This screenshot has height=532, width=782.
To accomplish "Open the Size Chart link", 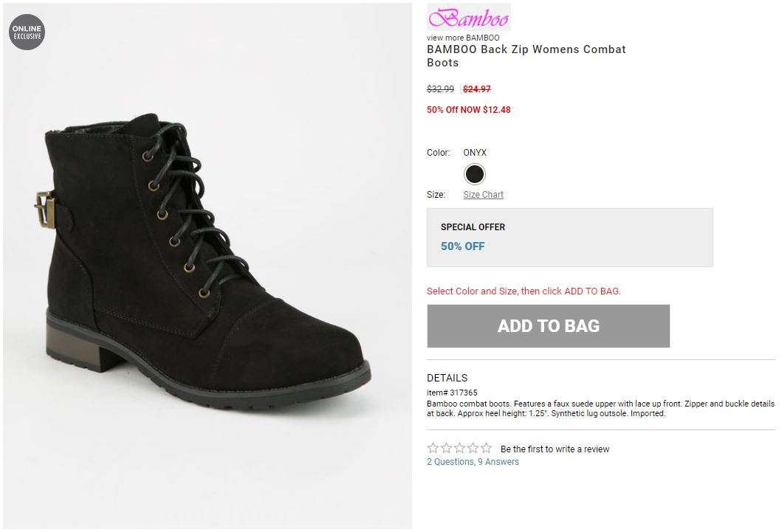I will pyautogui.click(x=483, y=195).
